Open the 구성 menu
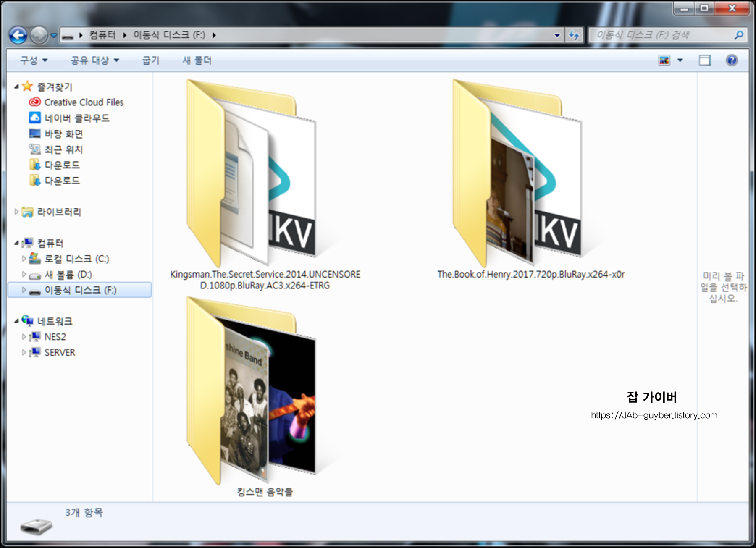This screenshot has width=756, height=548. [34, 60]
